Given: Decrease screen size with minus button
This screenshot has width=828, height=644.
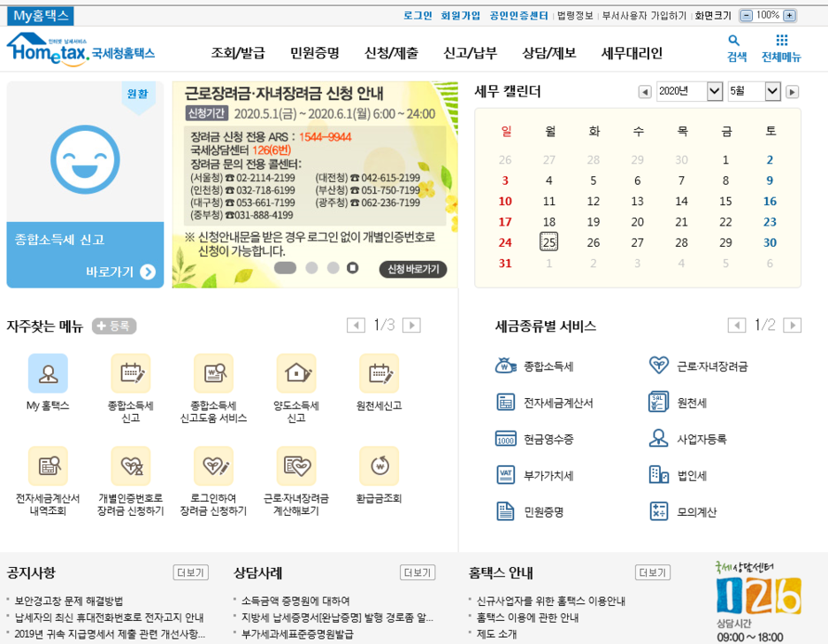Looking at the screenshot, I should pyautogui.click(x=746, y=15).
